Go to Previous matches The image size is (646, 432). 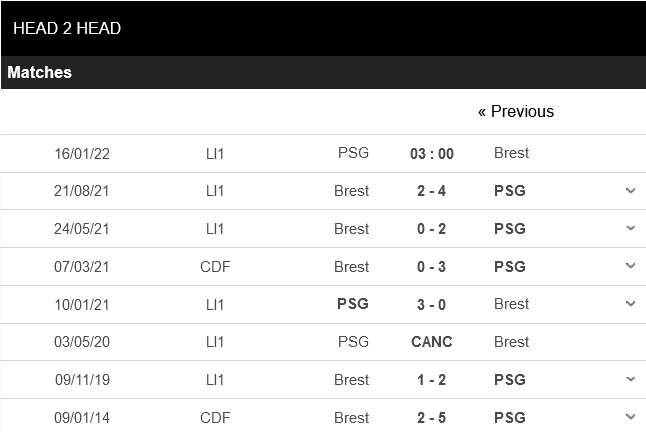pyautogui.click(x=516, y=111)
